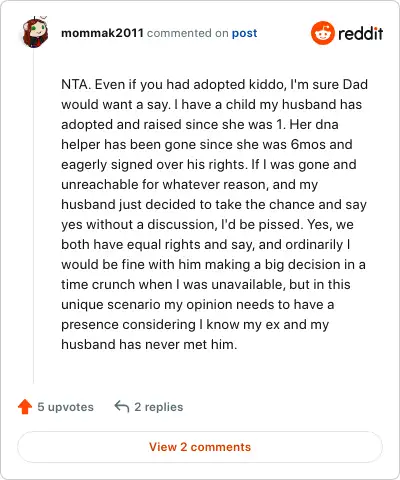This screenshot has height=480, width=400.
Task: Click the reddit wordmark text
Action: (x=360, y=33)
